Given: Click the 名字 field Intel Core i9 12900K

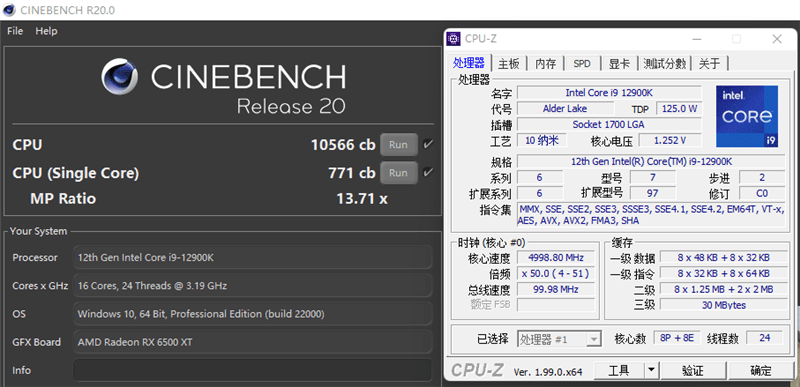Looking at the screenshot, I should tap(609, 93).
